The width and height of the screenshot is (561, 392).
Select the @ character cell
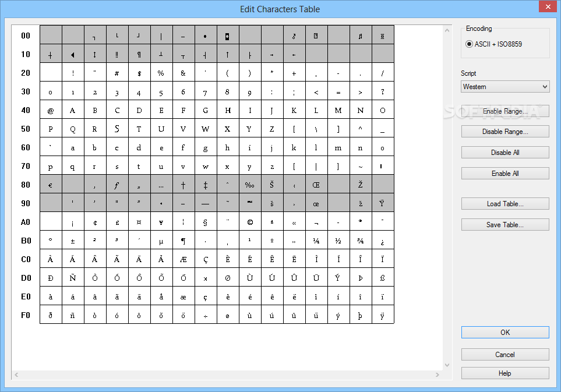coord(51,111)
